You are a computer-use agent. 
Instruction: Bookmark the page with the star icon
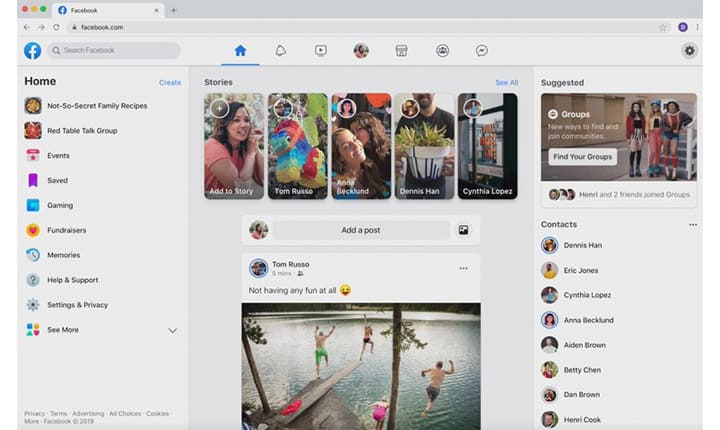pyautogui.click(x=662, y=27)
